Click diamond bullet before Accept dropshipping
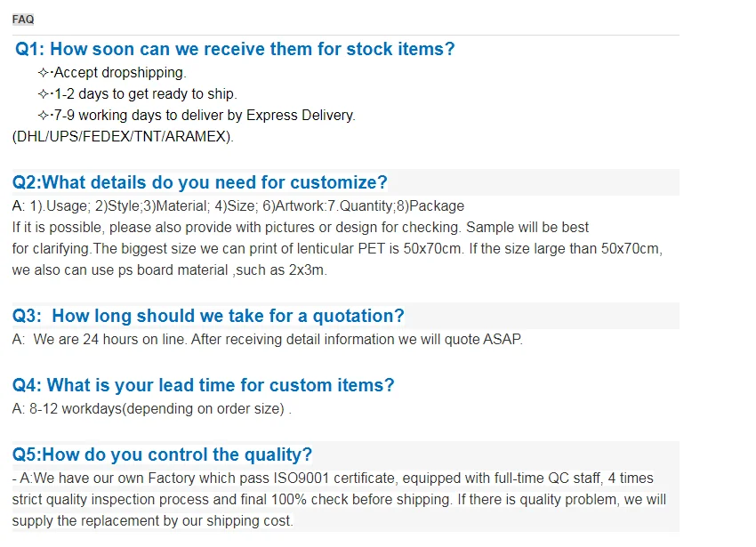Image resolution: width=756 pixels, height=547 pixels. 44,73
